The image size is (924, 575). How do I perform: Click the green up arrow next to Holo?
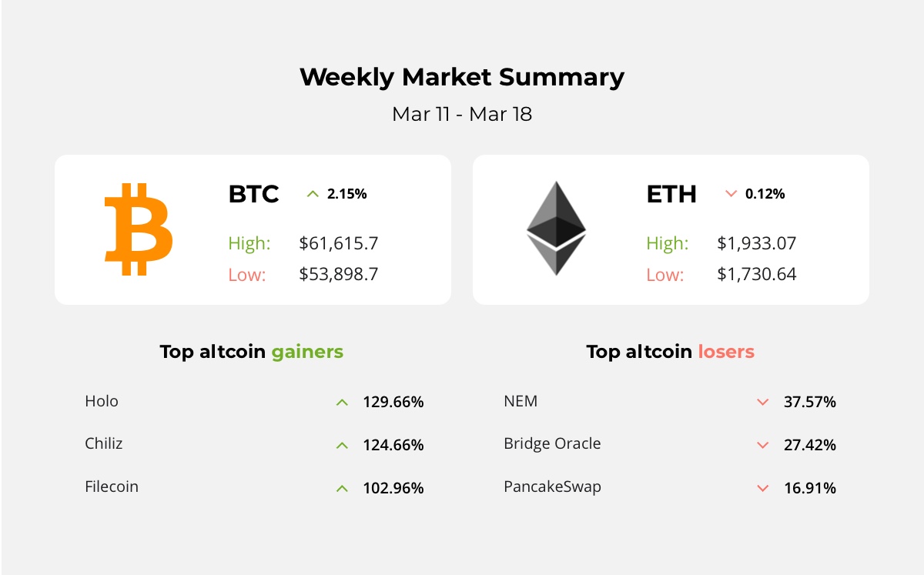pos(342,402)
